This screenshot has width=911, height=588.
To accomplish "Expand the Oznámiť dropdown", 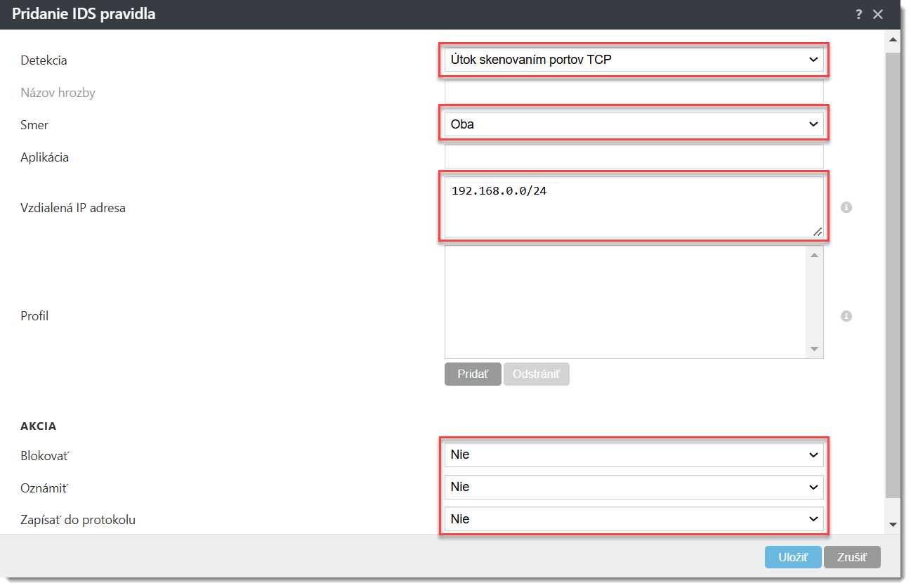I will 634,488.
